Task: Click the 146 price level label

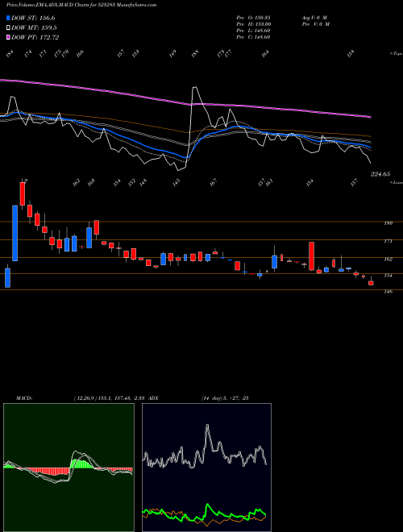Action: pos(388,292)
